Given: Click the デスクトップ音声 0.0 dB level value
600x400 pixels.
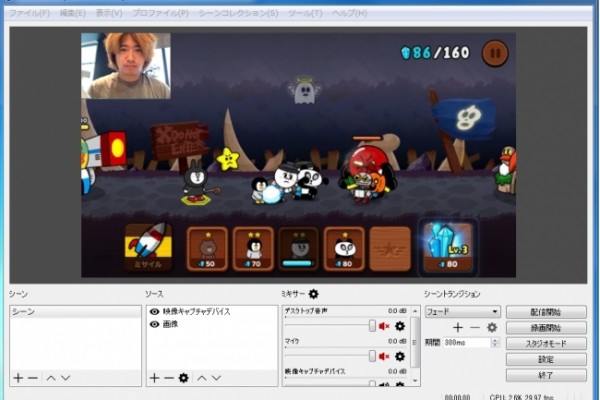Looking at the screenshot, I should [x=397, y=311].
